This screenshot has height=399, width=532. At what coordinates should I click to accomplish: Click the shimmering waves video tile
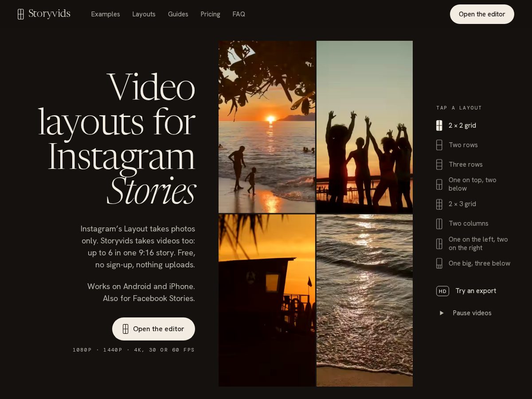pos(364,301)
